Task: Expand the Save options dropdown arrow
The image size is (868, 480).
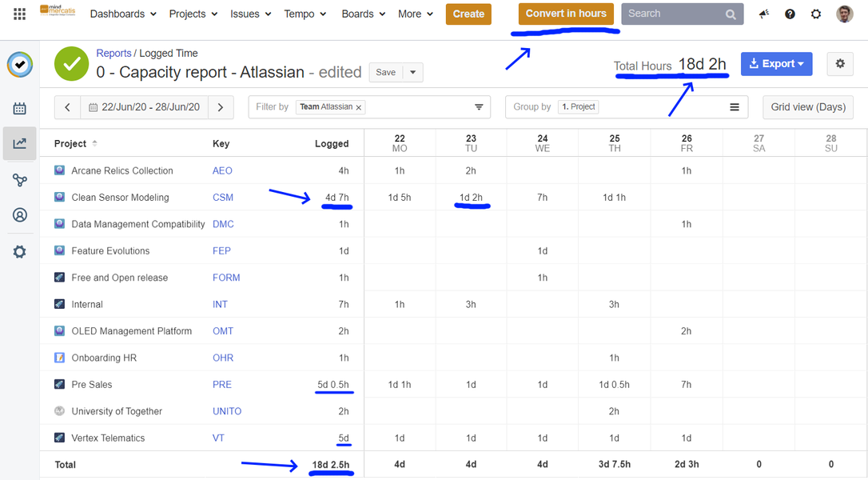Action: pyautogui.click(x=412, y=72)
